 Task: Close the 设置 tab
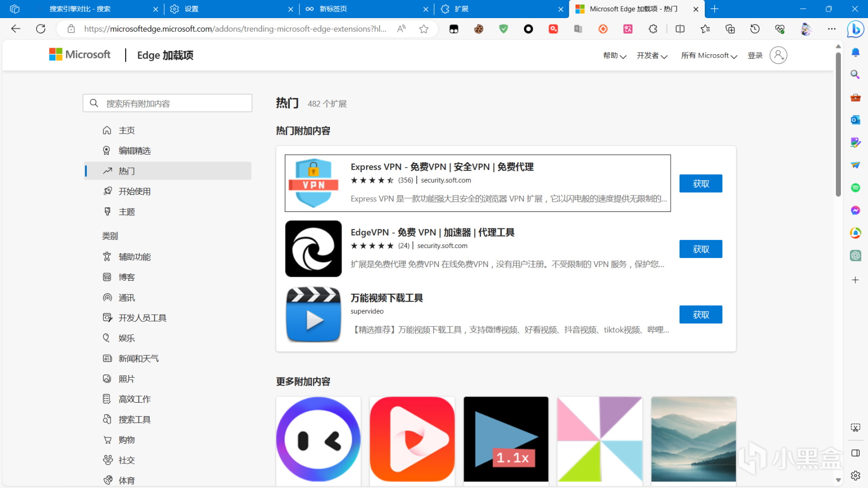point(291,9)
